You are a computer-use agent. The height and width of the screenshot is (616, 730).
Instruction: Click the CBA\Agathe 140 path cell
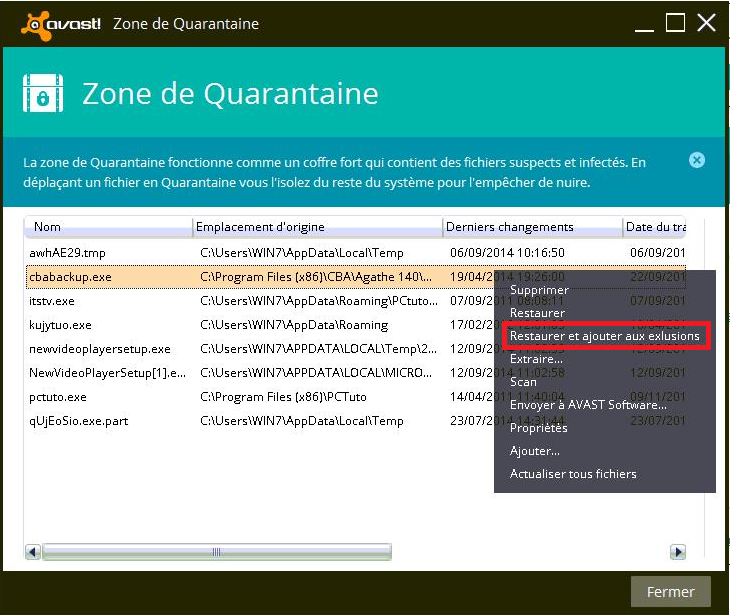(x=316, y=277)
